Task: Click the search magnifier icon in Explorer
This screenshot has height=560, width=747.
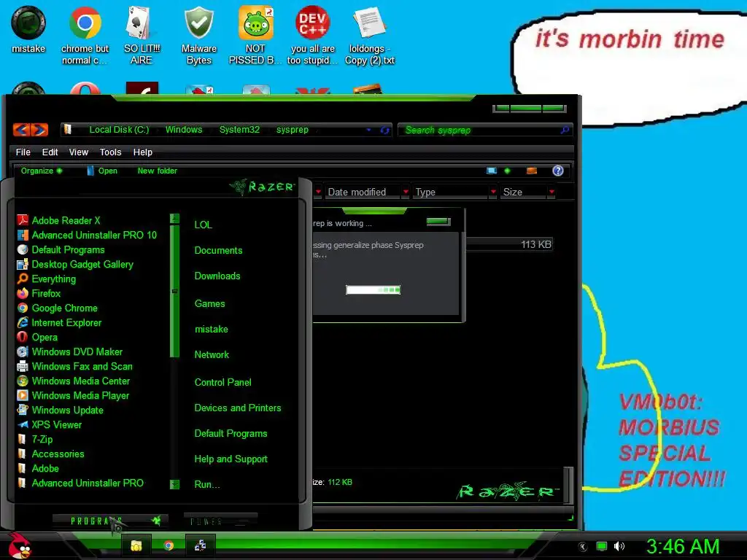Action: click(565, 130)
